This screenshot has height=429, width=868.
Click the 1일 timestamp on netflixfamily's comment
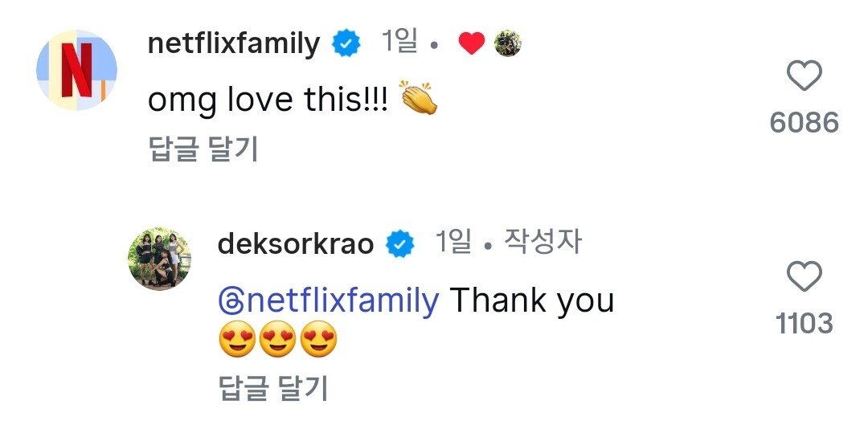click(399, 43)
